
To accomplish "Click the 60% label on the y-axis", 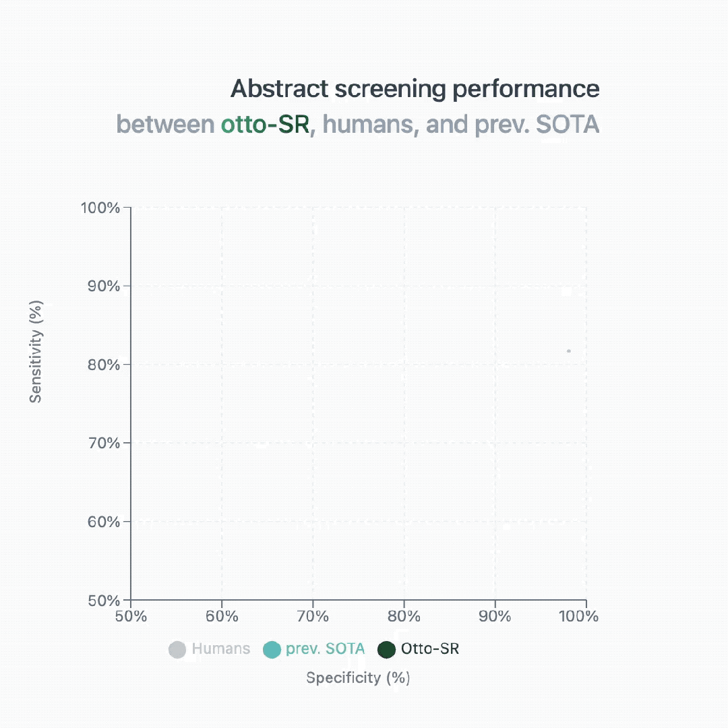I will (104, 522).
